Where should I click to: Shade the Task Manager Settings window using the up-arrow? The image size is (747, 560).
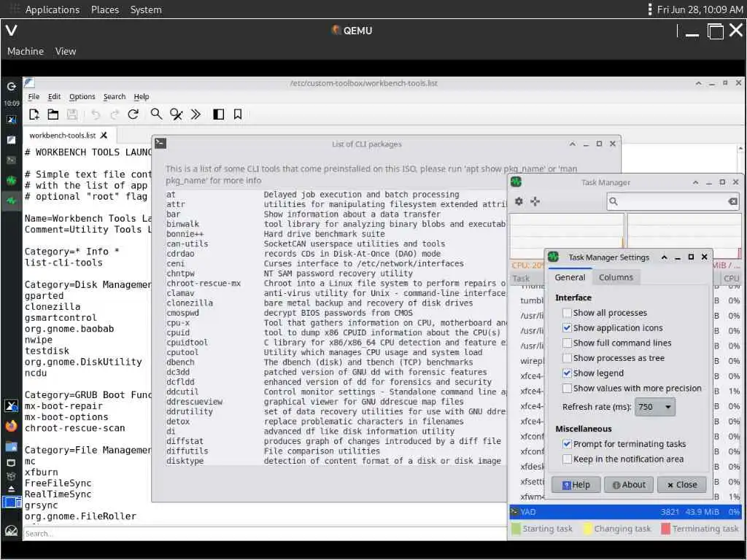point(664,257)
